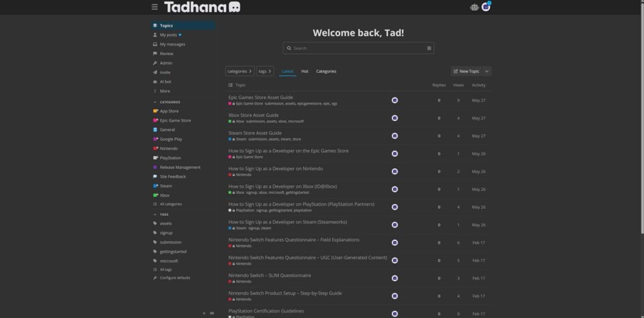Click the signup tag icon in sidebar
644x318 pixels.
click(x=155, y=233)
